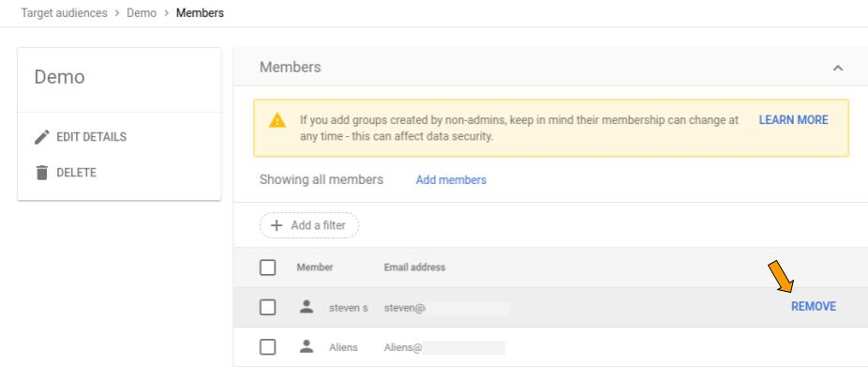This screenshot has width=868, height=367.
Task: Click the yellow warning triangle icon
Action: pos(277,120)
